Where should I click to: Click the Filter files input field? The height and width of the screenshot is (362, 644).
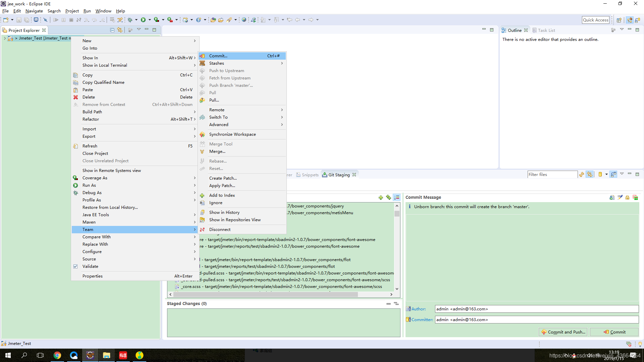point(552,174)
